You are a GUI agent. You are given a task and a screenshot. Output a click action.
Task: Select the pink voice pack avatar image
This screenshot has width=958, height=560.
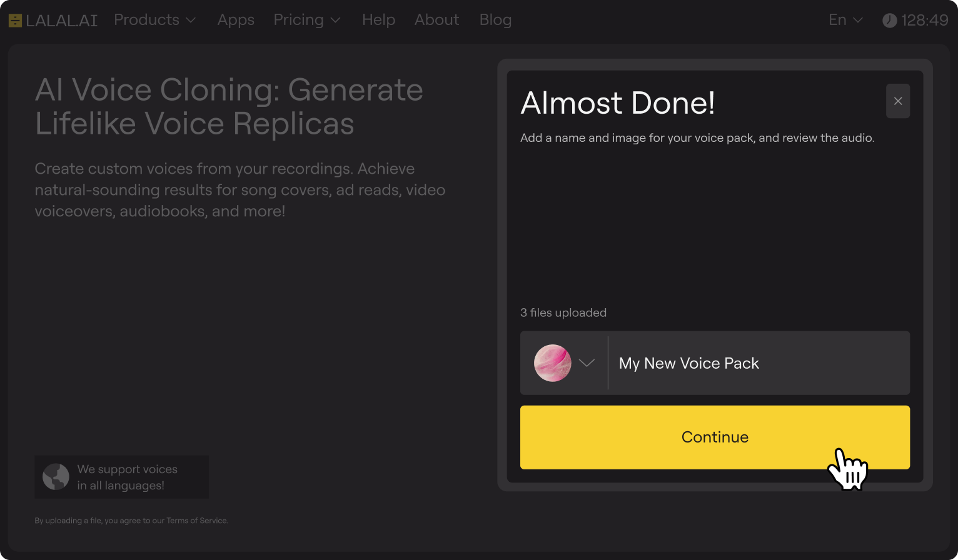click(552, 363)
